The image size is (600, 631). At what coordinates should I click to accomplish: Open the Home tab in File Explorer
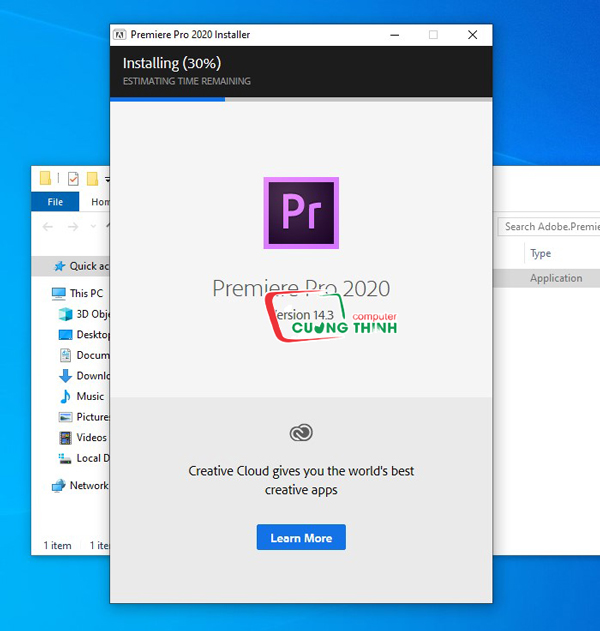(x=100, y=202)
